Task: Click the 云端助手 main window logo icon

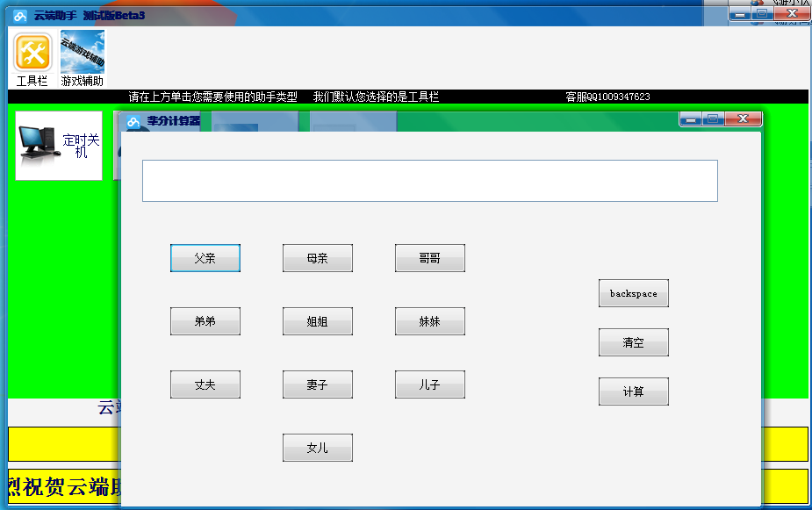Action: coord(20,16)
